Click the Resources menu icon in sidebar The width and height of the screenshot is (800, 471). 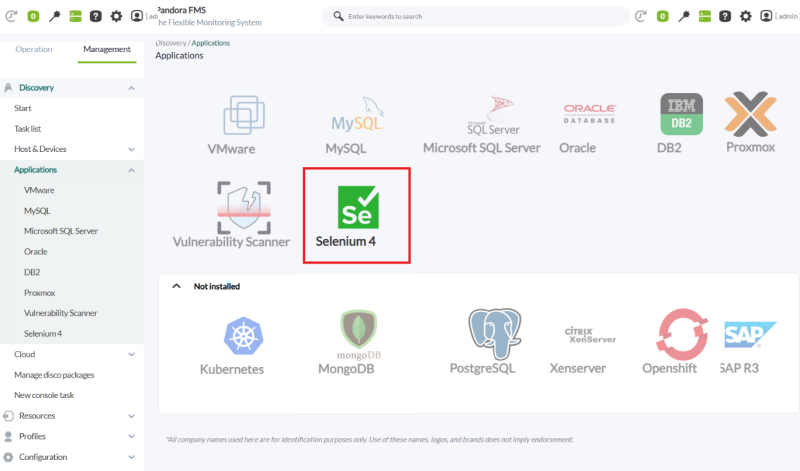(x=8, y=416)
